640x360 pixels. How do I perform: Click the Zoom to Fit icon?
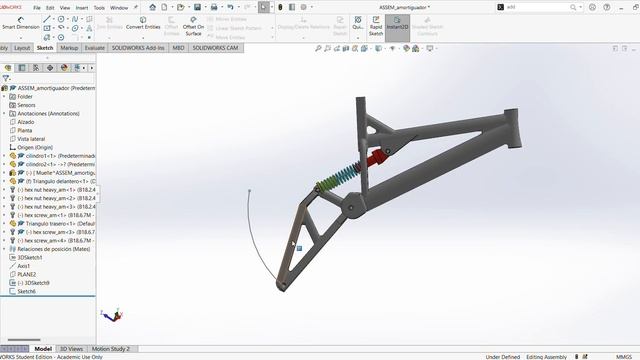[318, 49]
